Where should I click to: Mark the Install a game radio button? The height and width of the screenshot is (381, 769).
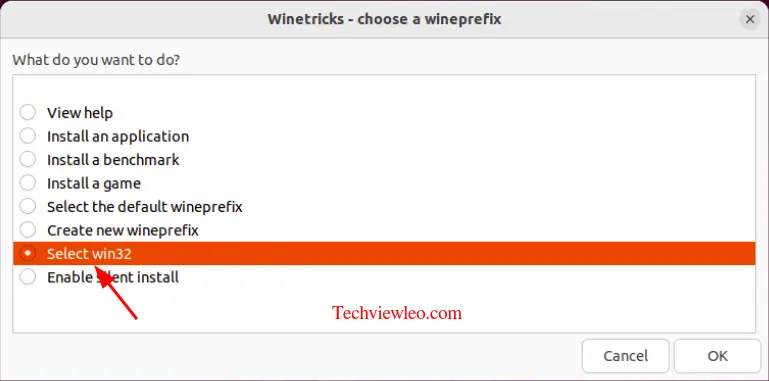[x=27, y=183]
